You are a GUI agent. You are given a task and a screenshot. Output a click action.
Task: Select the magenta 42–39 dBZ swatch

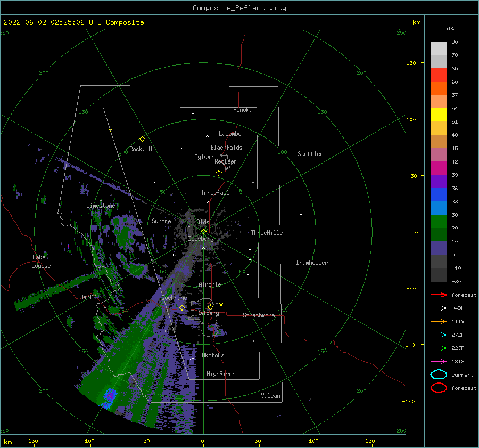click(x=439, y=168)
